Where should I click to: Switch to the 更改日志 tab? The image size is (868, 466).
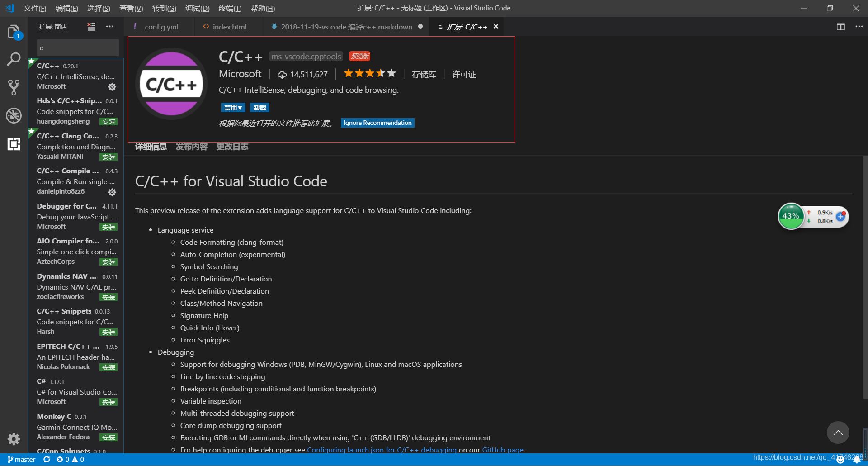click(x=232, y=146)
